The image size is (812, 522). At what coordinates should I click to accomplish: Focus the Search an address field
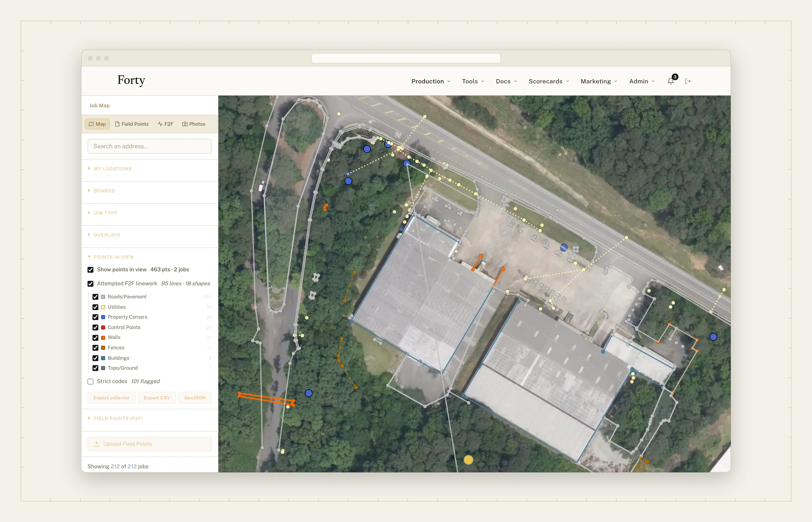[x=150, y=146]
